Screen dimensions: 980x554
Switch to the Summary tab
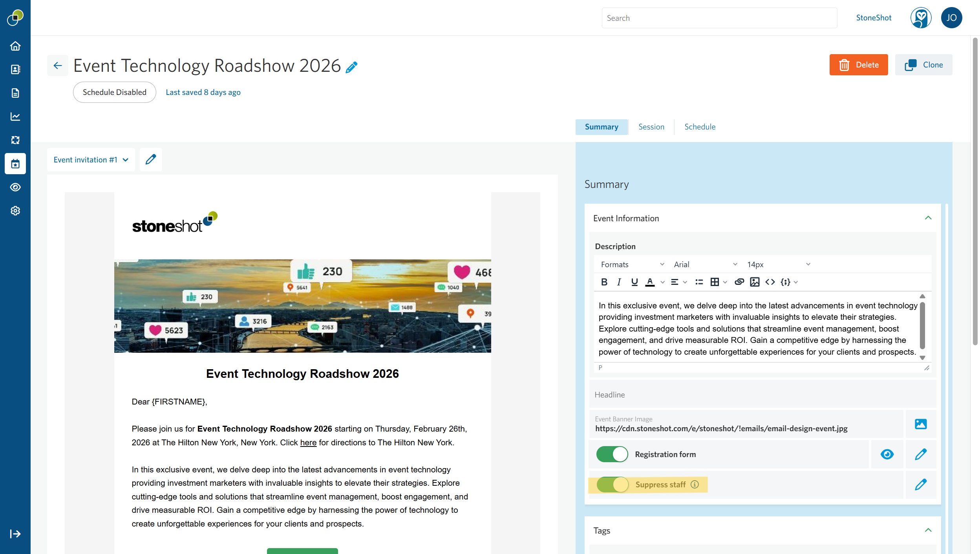point(602,127)
